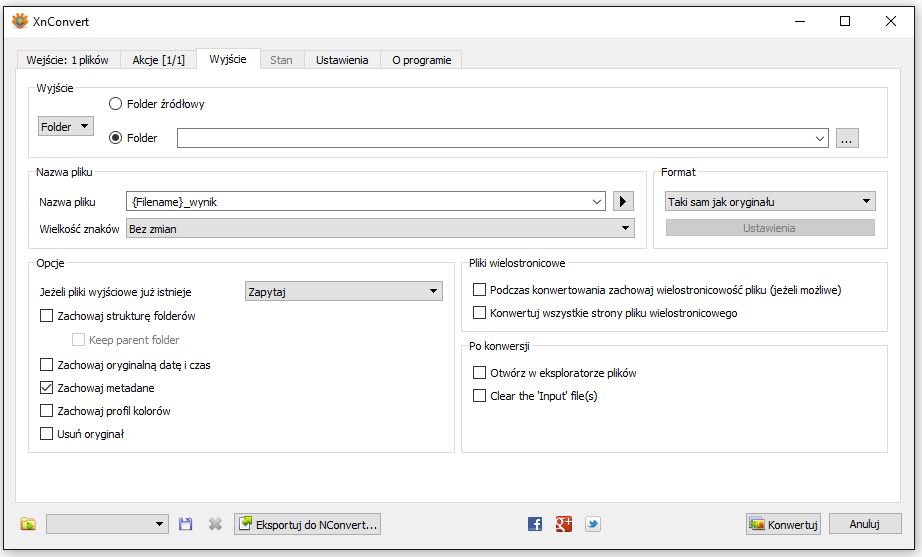Image resolution: width=922 pixels, height=557 pixels.
Task: Check Konwertuj wszystkie strony pliku wielostronicowego
Action: [480, 313]
